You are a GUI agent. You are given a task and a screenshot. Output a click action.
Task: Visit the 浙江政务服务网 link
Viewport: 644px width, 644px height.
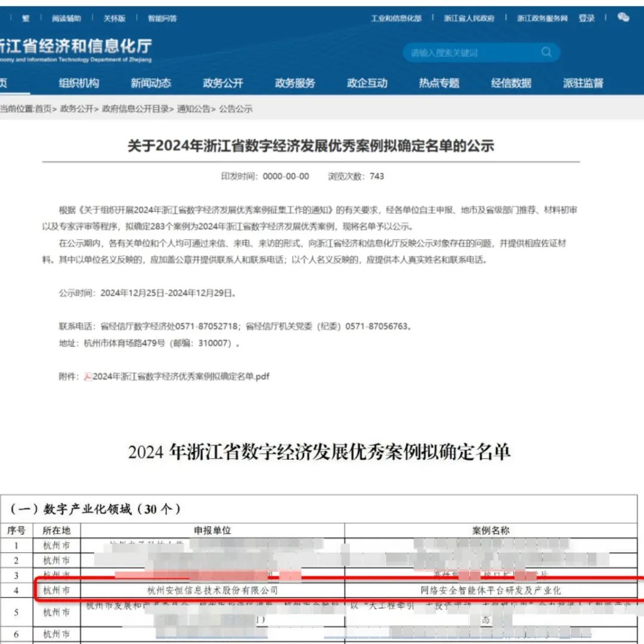point(542,18)
